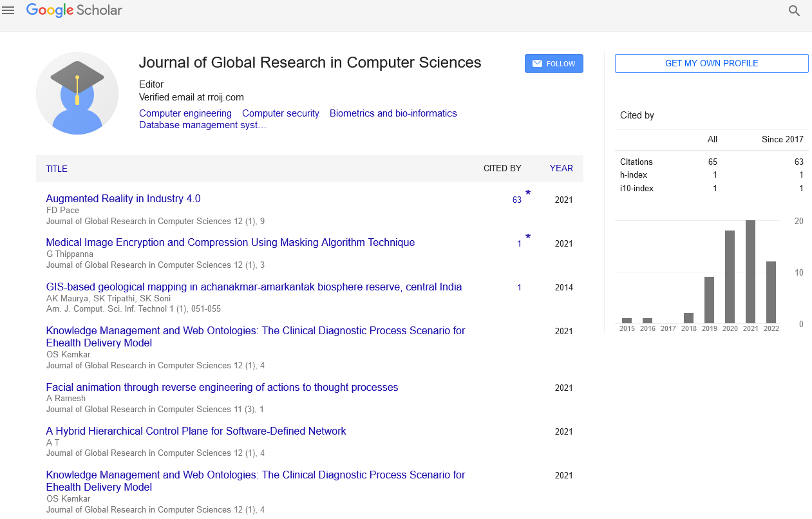Click the 'Since 2017' column header
812x519 pixels.
click(x=782, y=140)
